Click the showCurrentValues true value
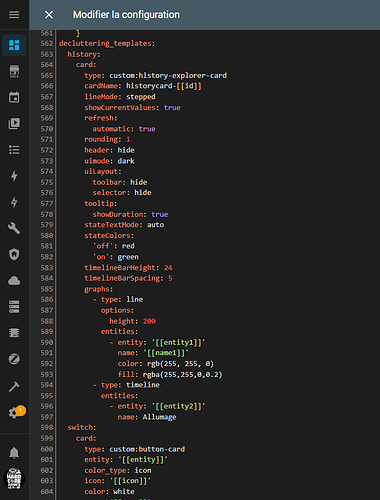 tap(172, 108)
